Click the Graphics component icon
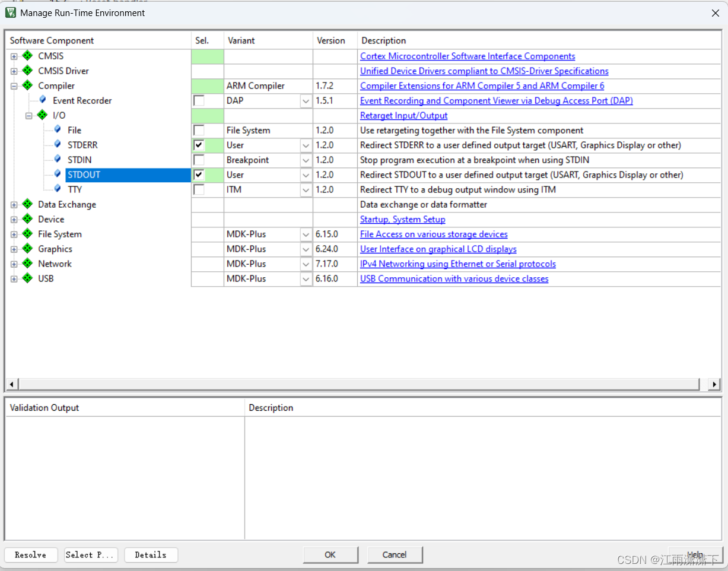Image resolution: width=728 pixels, height=571 pixels. [27, 249]
